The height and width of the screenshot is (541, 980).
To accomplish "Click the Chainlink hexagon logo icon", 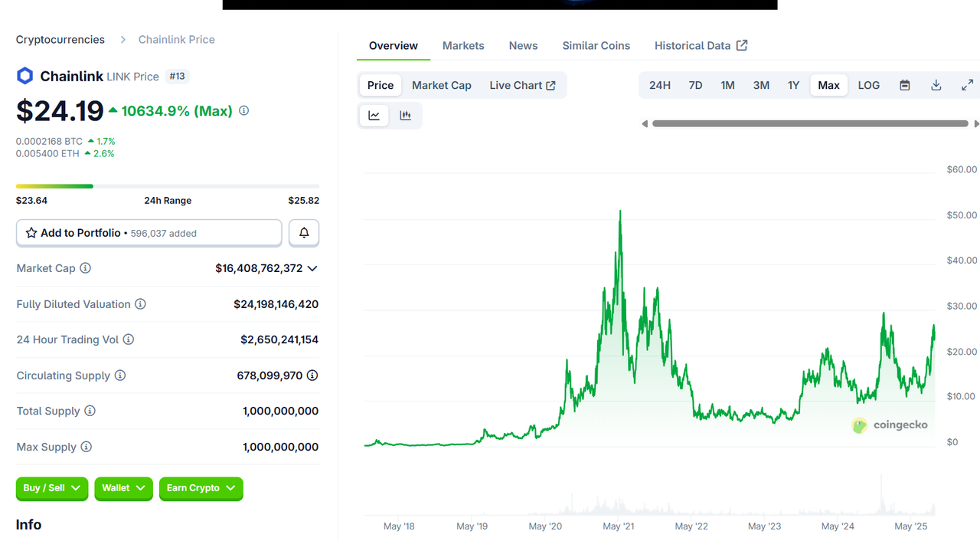I will 24,76.
